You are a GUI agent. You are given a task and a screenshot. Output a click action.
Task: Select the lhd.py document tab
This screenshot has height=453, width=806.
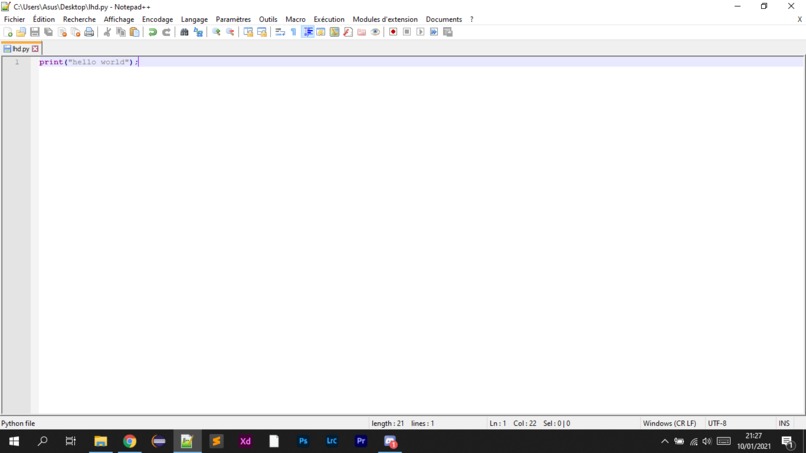pyautogui.click(x=21, y=49)
